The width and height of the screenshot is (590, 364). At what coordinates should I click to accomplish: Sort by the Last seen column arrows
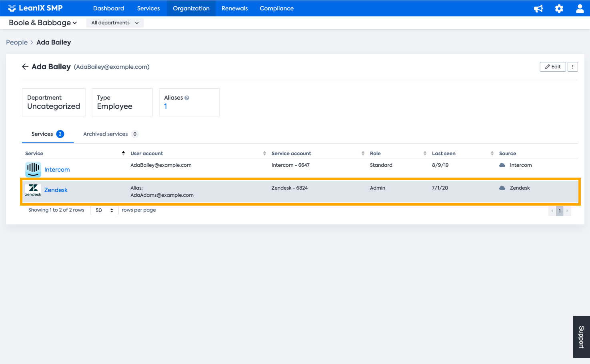point(492,153)
